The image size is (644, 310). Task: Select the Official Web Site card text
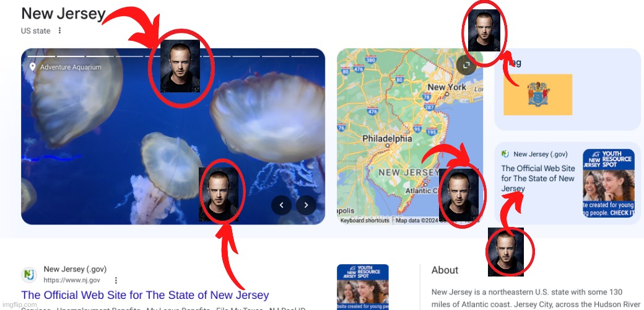(x=537, y=179)
